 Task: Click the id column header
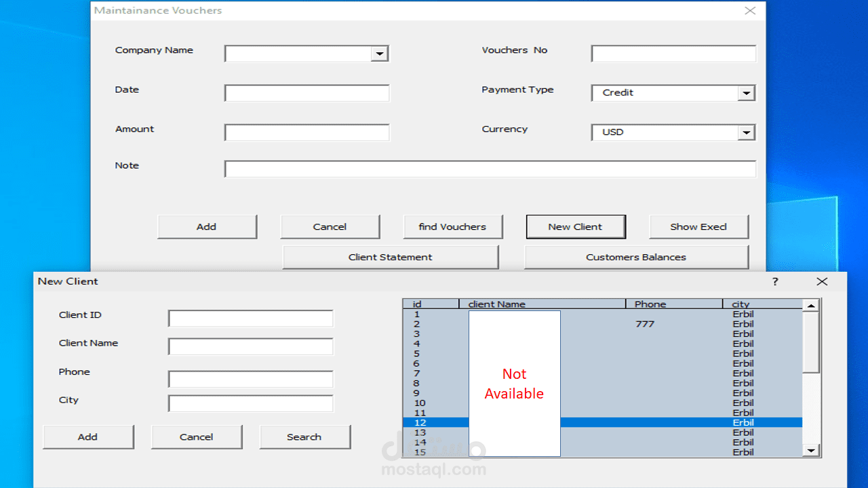pyautogui.click(x=431, y=304)
